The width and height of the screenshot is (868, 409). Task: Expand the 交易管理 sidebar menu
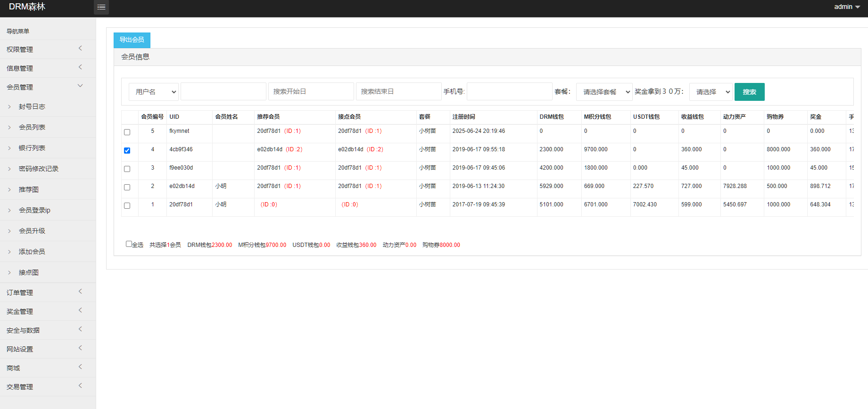48,387
